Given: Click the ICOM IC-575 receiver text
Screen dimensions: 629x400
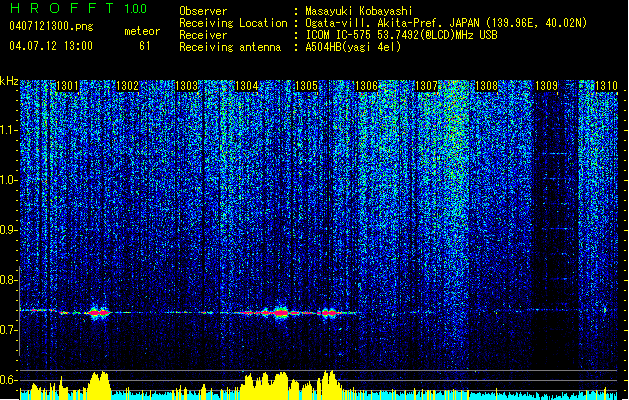Looking at the screenshot, I should (401, 35).
